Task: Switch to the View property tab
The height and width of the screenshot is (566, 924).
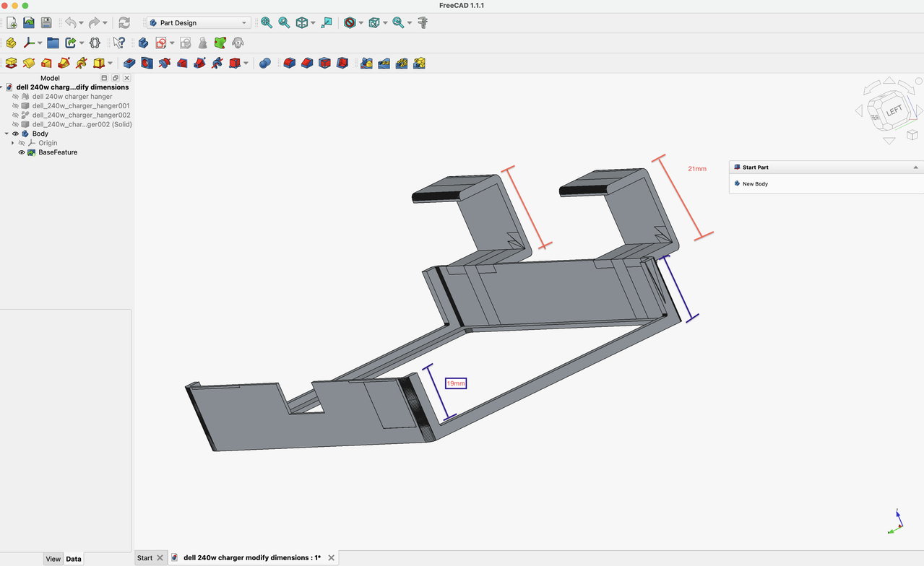Action: tap(53, 559)
